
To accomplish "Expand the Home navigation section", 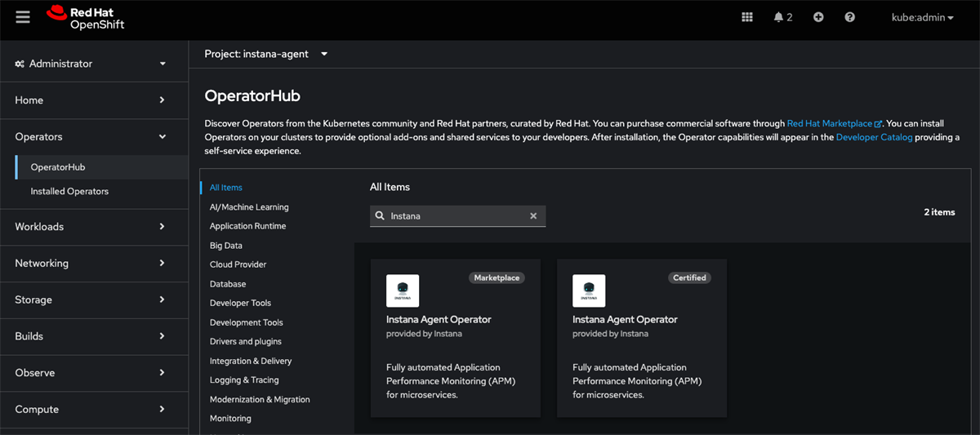I will 94,100.
